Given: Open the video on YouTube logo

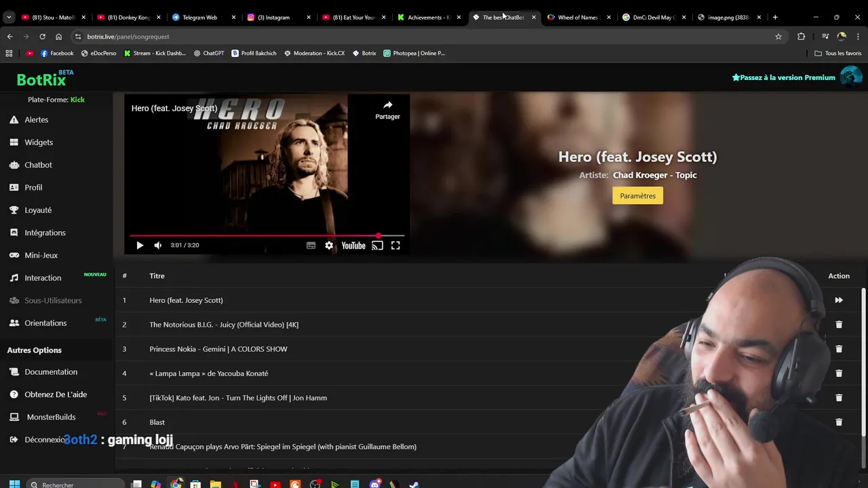Looking at the screenshot, I should 353,245.
